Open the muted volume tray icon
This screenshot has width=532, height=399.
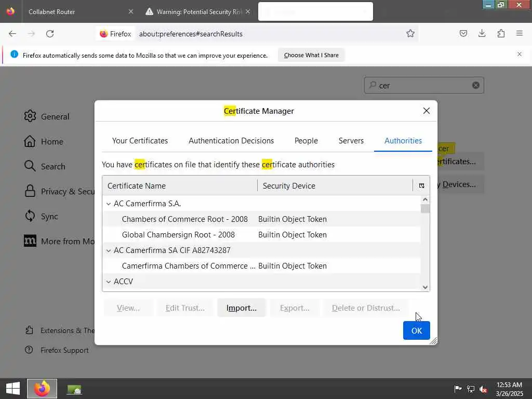point(483,389)
